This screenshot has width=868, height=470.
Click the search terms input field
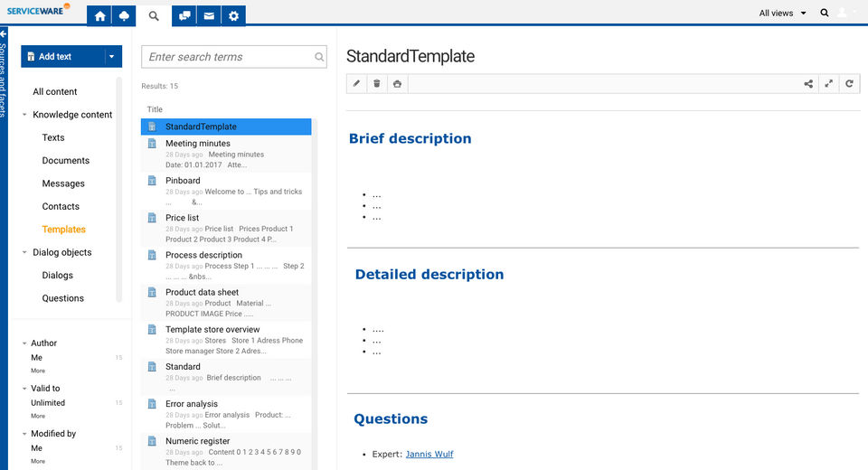tap(228, 57)
